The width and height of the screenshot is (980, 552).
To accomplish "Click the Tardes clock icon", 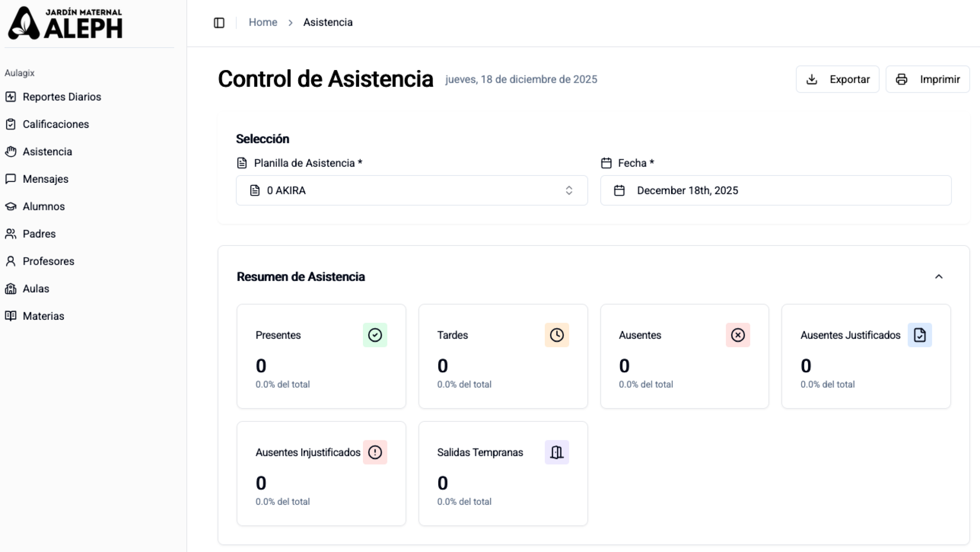I will (557, 335).
